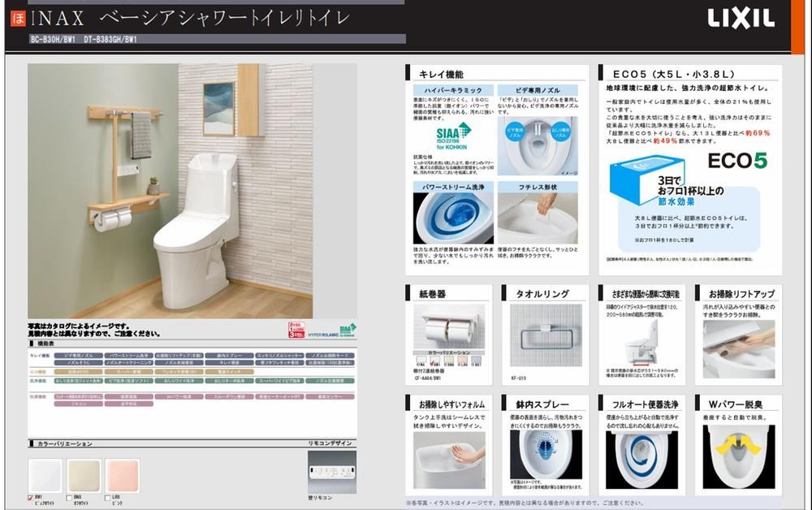Click the リモコン pink pill in function table
This screenshot has width=812, height=510.
(x=78, y=404)
